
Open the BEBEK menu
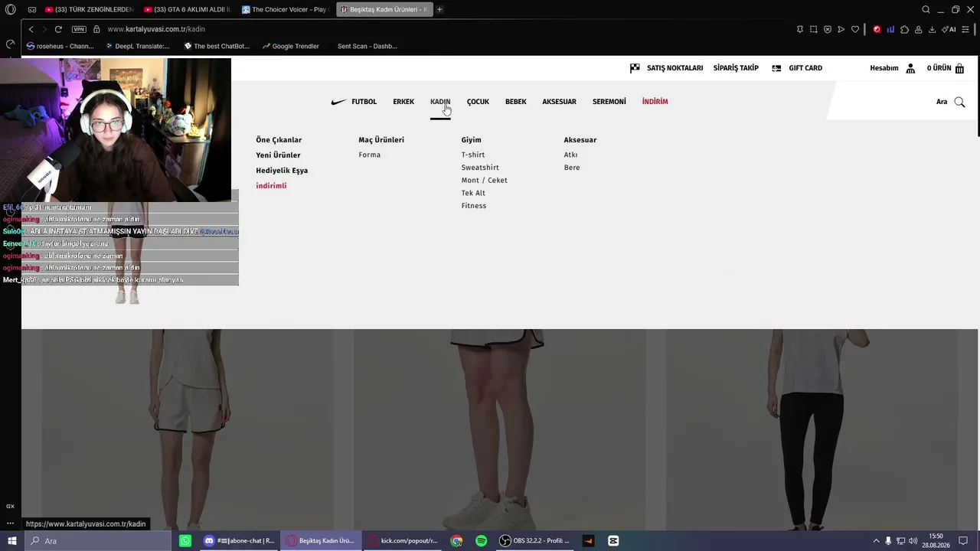point(516,102)
